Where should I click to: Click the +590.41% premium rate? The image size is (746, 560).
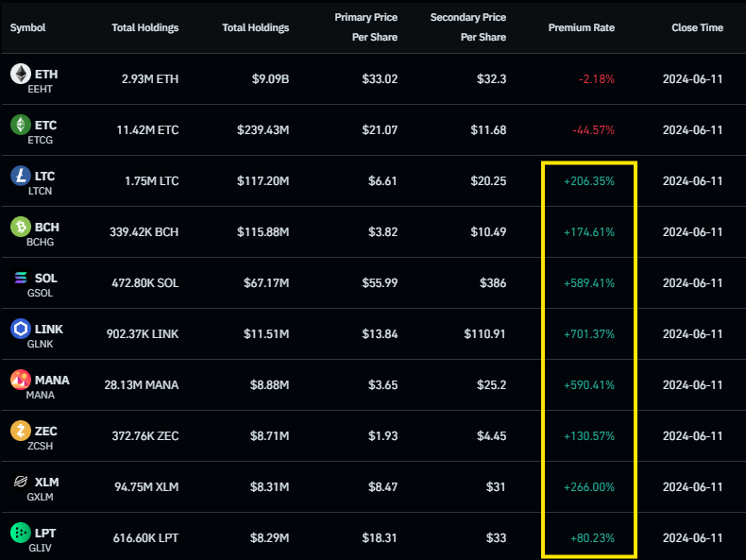[x=589, y=385]
